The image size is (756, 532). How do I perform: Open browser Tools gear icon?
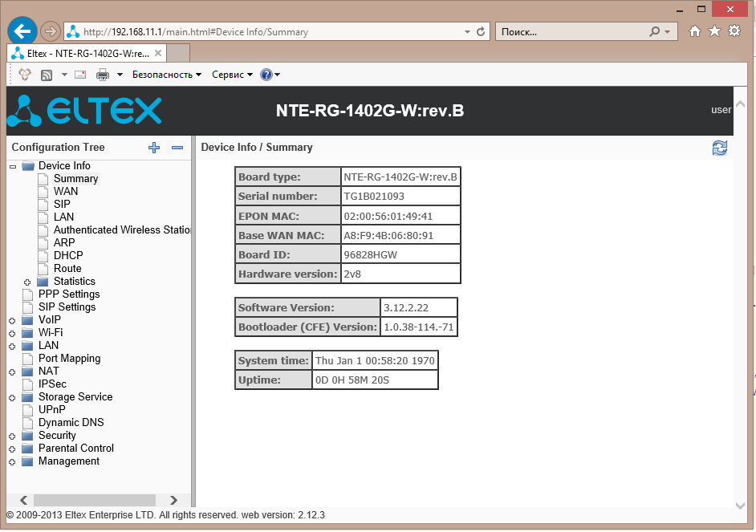pyautogui.click(x=734, y=31)
